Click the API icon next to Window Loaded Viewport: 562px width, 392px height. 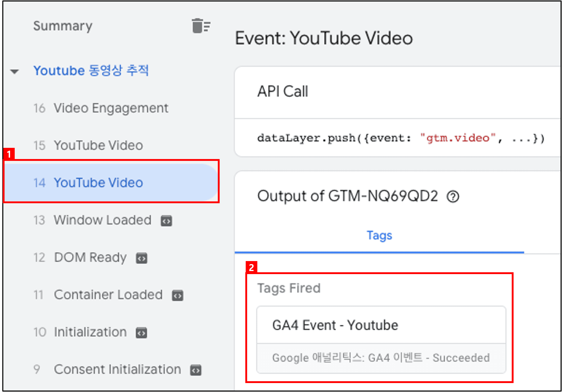(166, 221)
